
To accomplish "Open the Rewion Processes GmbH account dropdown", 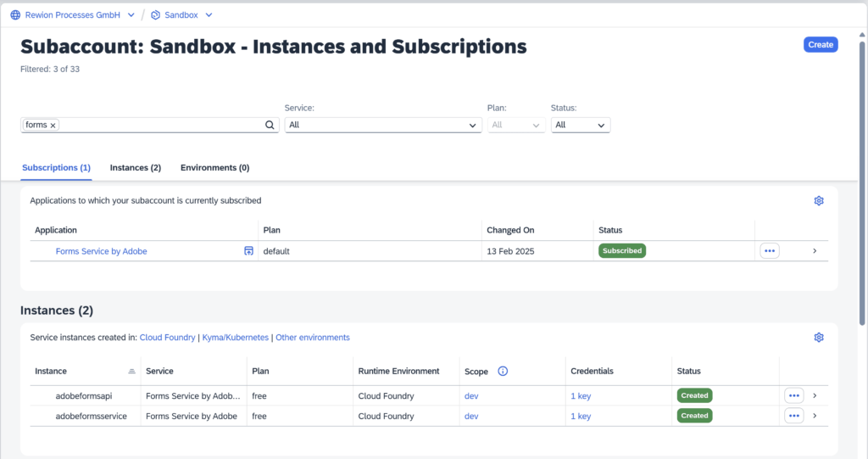I will point(131,15).
